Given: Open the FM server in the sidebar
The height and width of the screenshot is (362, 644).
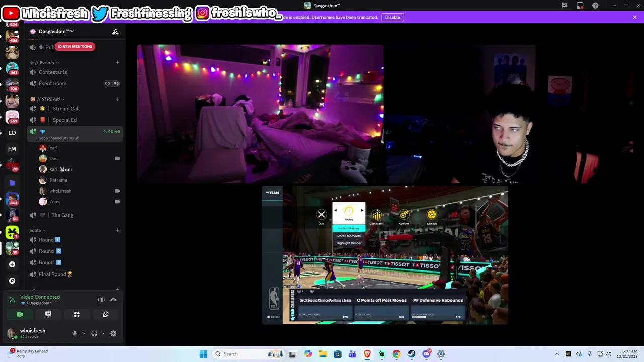Looking at the screenshot, I should [12, 149].
